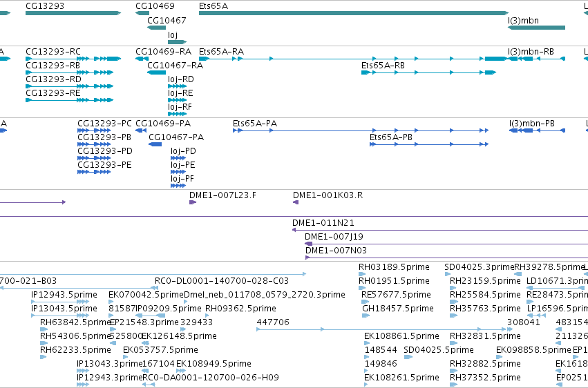The image size is (588, 388).
Task: Click the Ets65A-PB protein label
Action: [391, 137]
